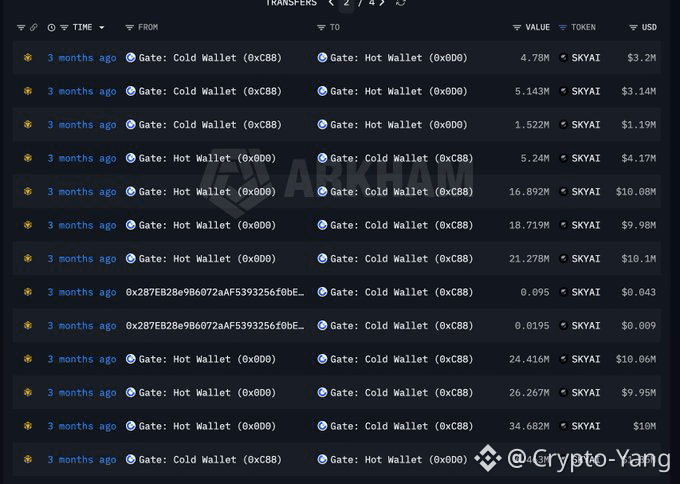Viewport: 680px width, 484px height.
Task: Click the SKYAI token icon in the $0.009 row
Action: click(x=563, y=325)
